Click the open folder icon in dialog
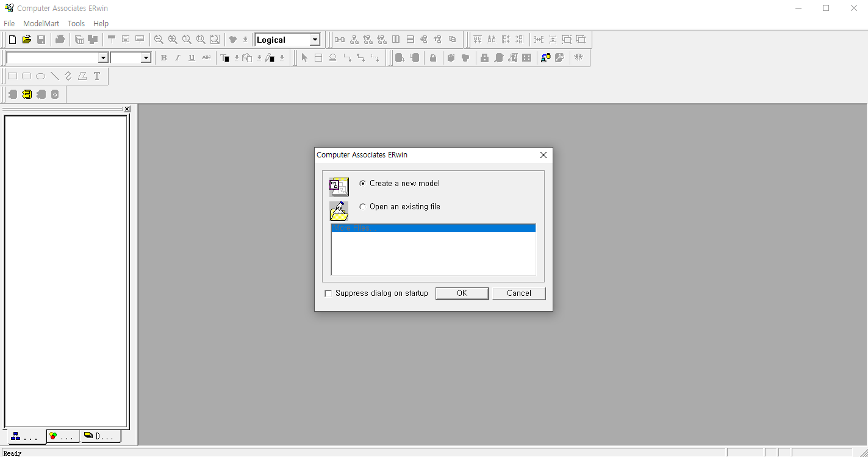Screen dimensions: 868x457 [339, 211]
